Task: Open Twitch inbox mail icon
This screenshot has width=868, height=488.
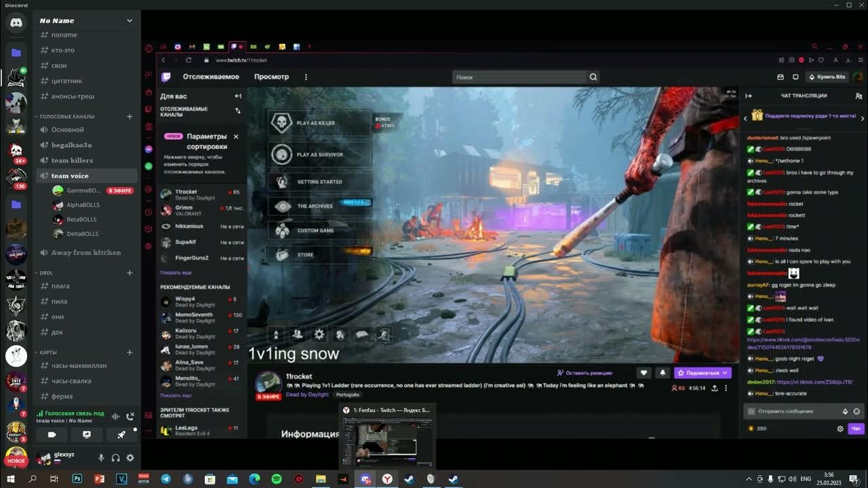Action: [x=781, y=77]
